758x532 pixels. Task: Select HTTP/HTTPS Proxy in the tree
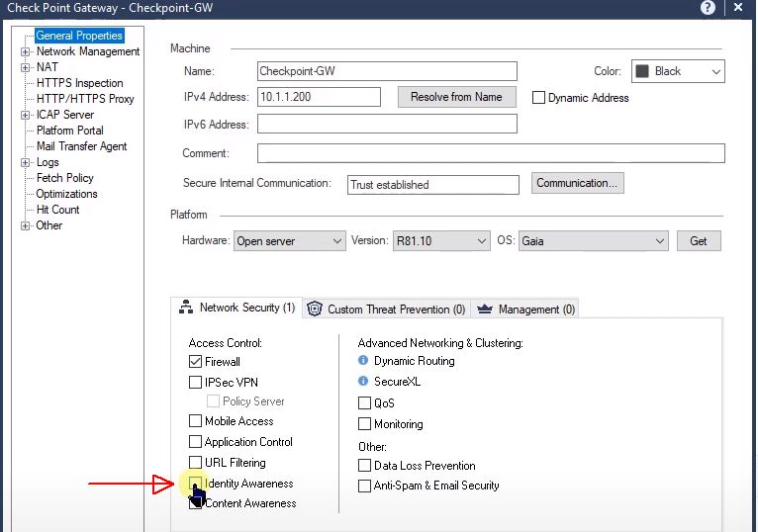[85, 99]
